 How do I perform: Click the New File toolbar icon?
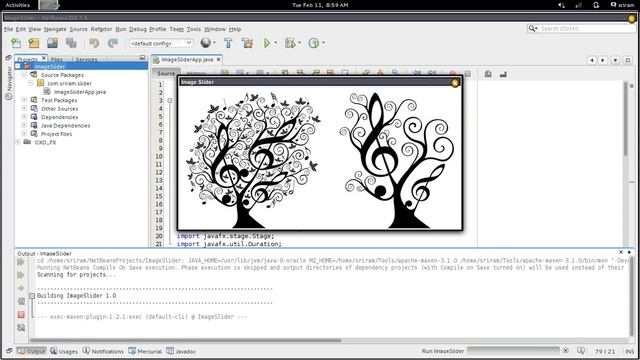click(x=16, y=43)
